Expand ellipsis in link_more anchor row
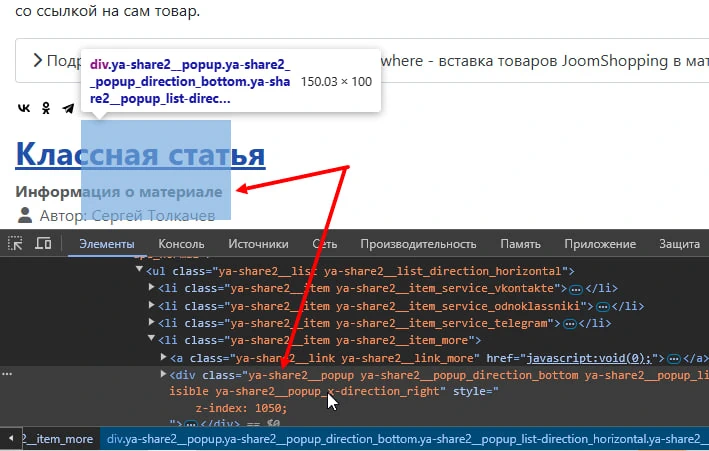709x451 pixels. point(674,359)
